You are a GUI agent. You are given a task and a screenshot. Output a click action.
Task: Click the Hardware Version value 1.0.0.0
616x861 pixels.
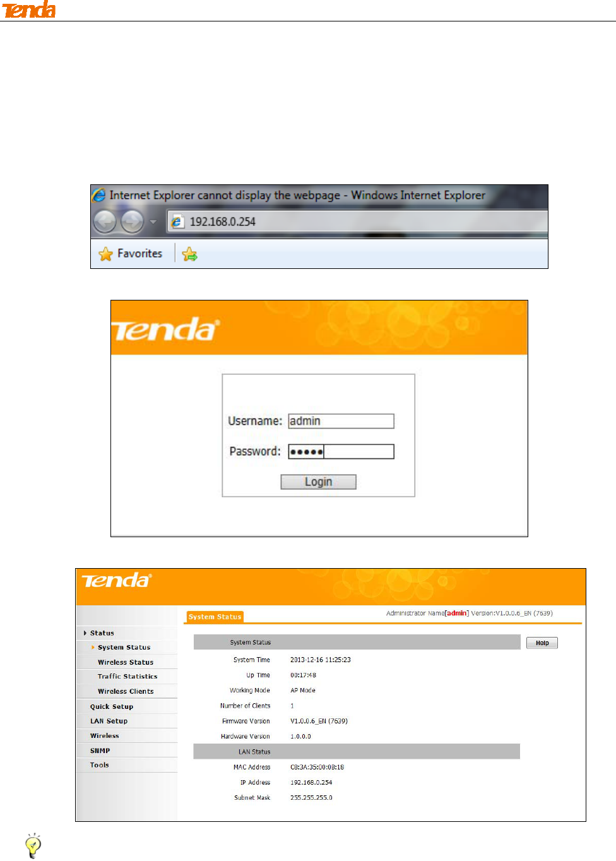300,736
